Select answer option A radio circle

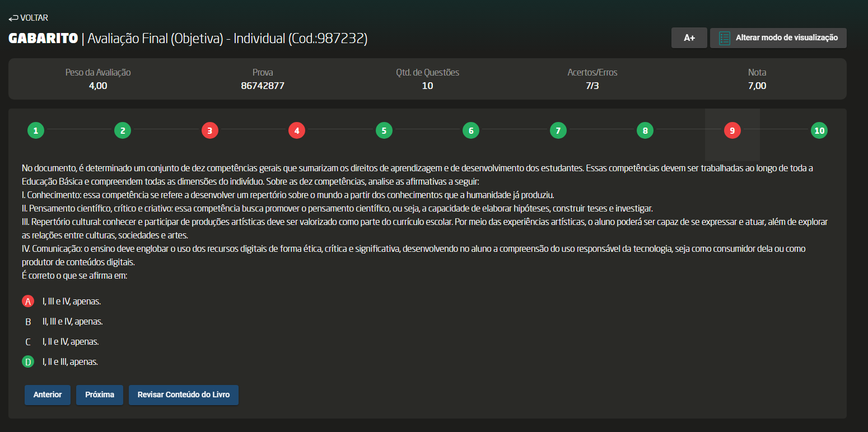click(x=28, y=302)
